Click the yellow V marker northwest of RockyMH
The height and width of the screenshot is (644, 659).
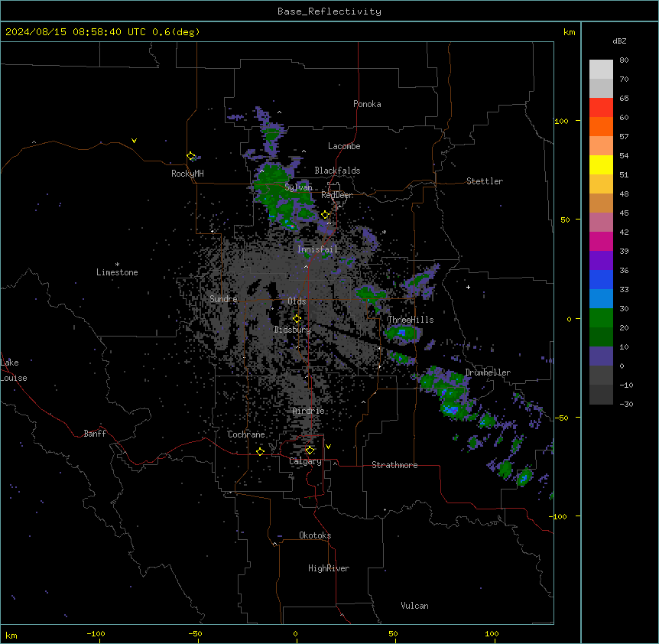pos(134,141)
